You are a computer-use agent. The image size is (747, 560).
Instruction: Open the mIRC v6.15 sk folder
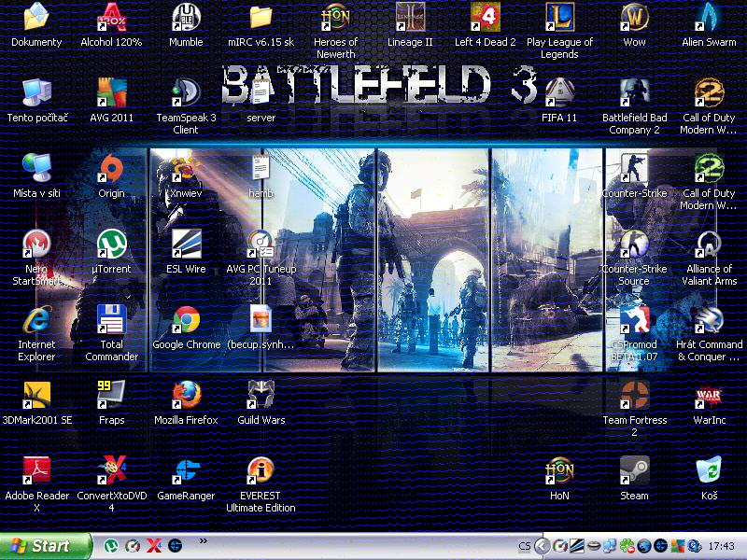[261, 18]
